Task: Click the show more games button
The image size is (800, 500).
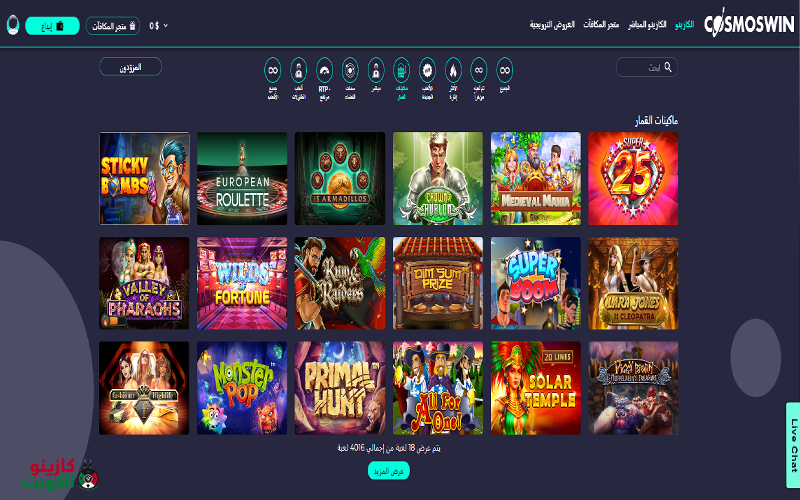Action: pyautogui.click(x=389, y=471)
